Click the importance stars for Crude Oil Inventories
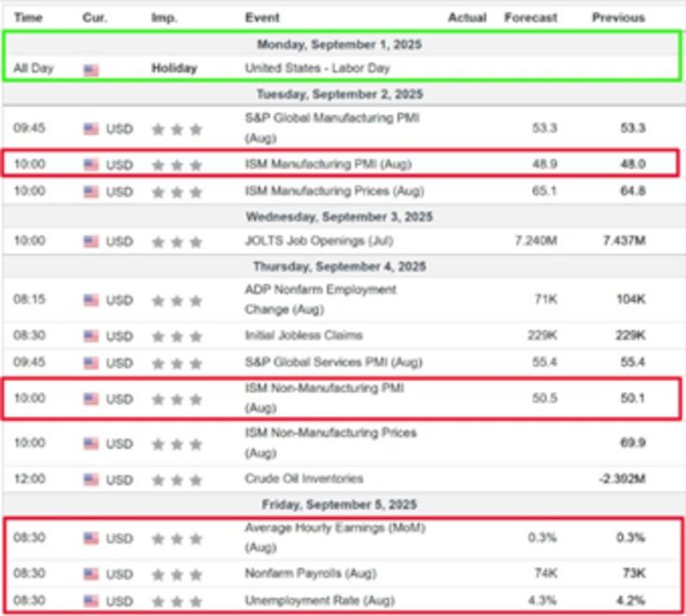 [x=177, y=480]
